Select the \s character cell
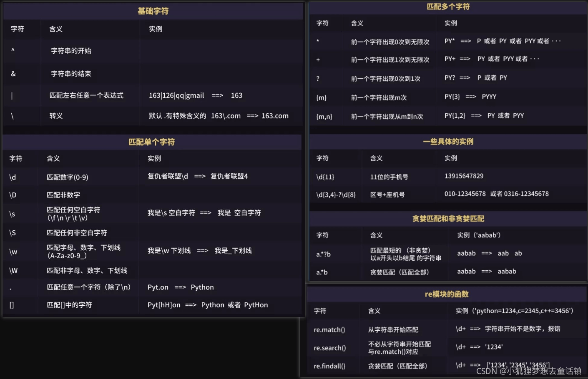 point(13,214)
